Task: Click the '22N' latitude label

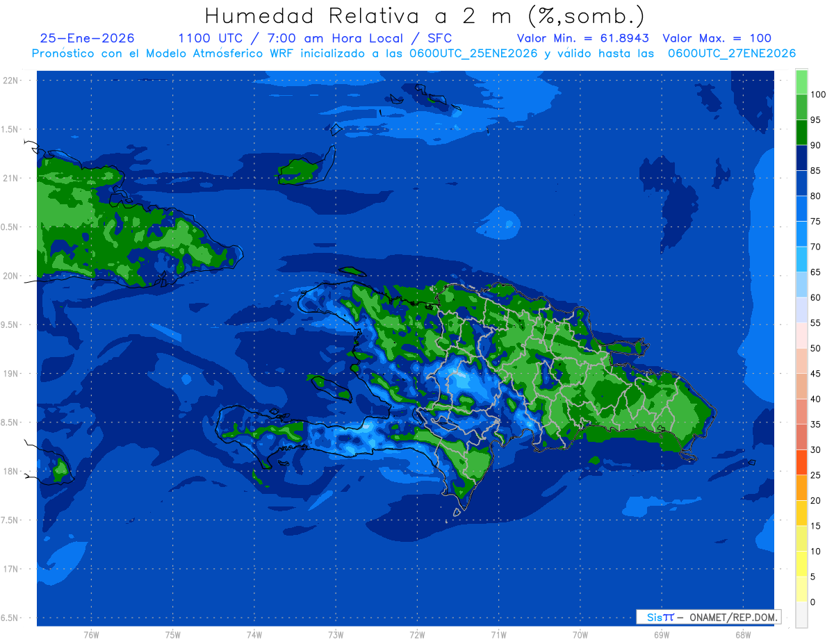Action: (11, 81)
